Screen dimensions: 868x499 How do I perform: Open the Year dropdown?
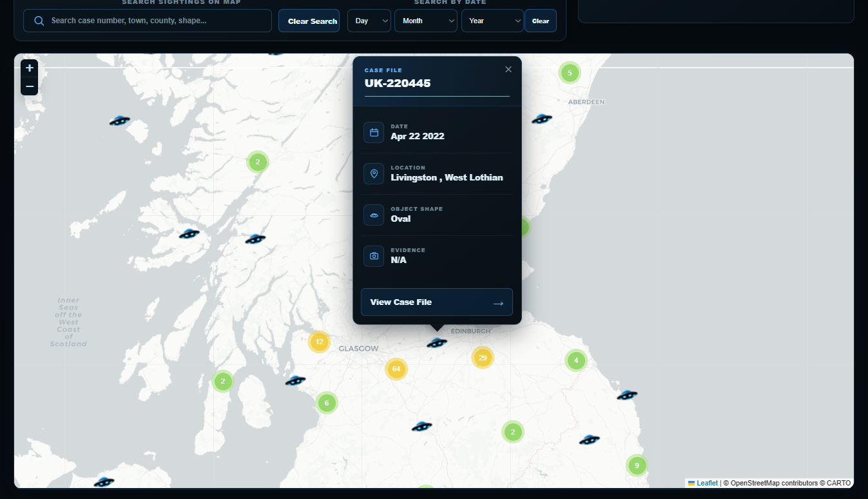click(x=492, y=21)
